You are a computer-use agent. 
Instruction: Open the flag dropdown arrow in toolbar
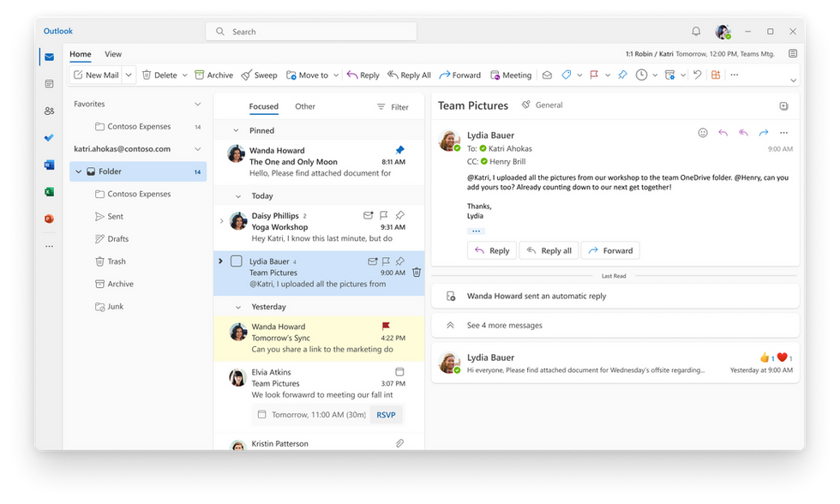(x=608, y=75)
